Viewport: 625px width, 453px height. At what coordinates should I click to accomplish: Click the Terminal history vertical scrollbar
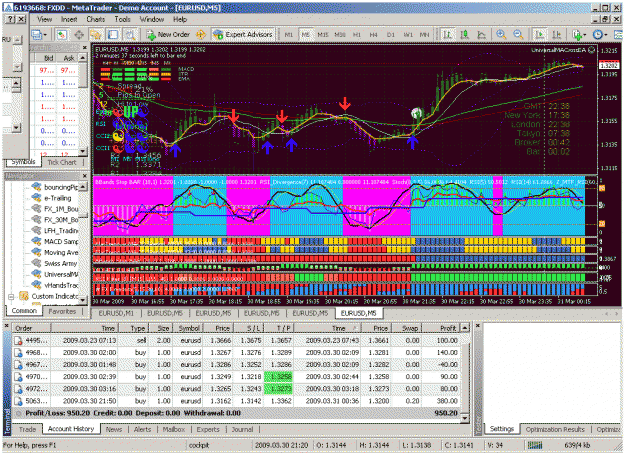pyautogui.click(x=464, y=373)
